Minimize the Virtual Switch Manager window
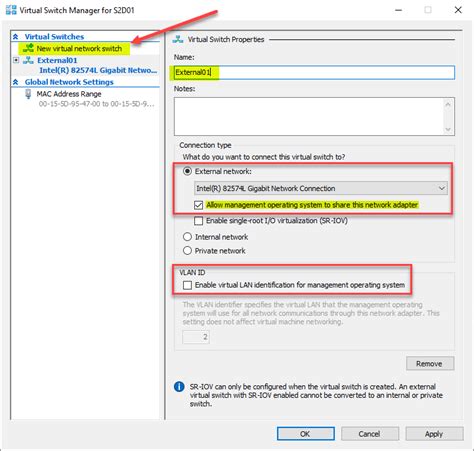The width and height of the screenshot is (474, 451). 398,10
